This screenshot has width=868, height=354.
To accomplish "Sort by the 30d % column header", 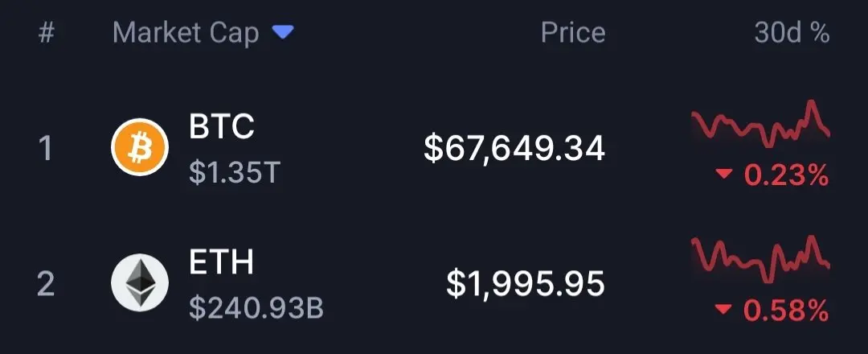I will coord(791,33).
